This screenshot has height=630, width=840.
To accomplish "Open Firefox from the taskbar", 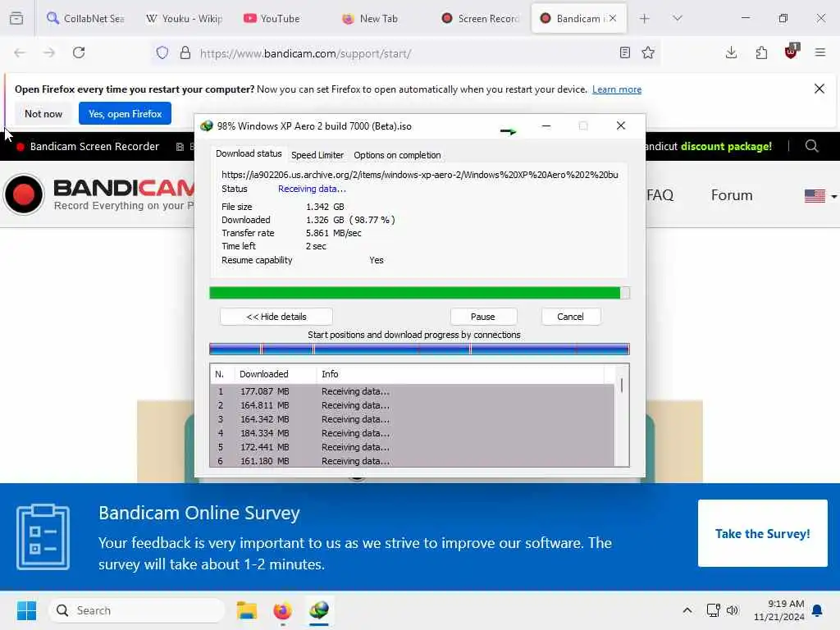I will pyautogui.click(x=282, y=610).
